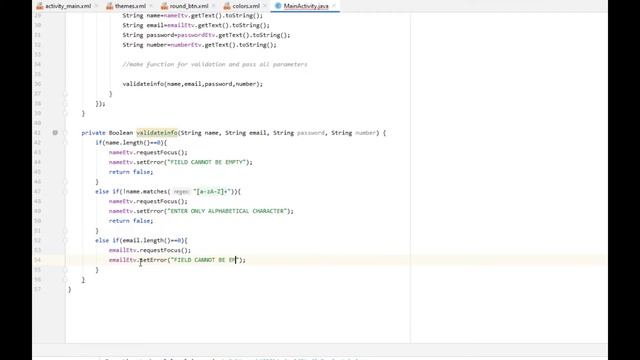Click the validateinfo(name,email,password,number) call
Screen dimensions: 640x360
(193, 84)
